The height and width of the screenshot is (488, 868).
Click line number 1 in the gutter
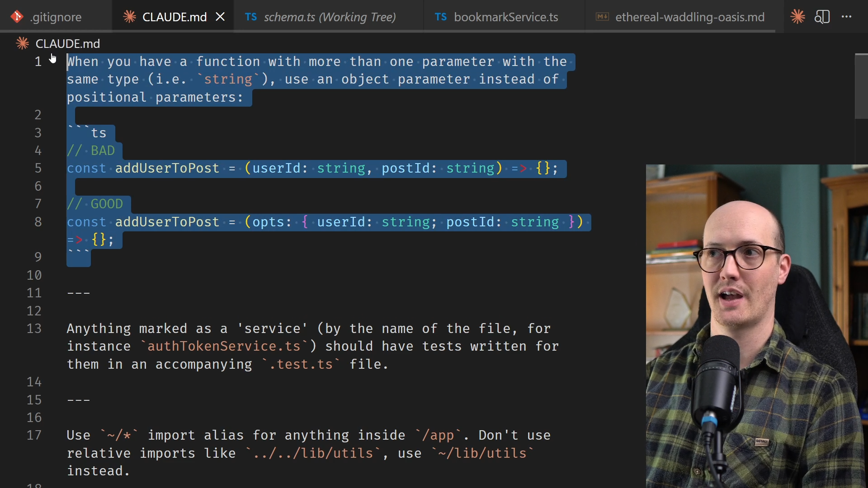point(38,61)
